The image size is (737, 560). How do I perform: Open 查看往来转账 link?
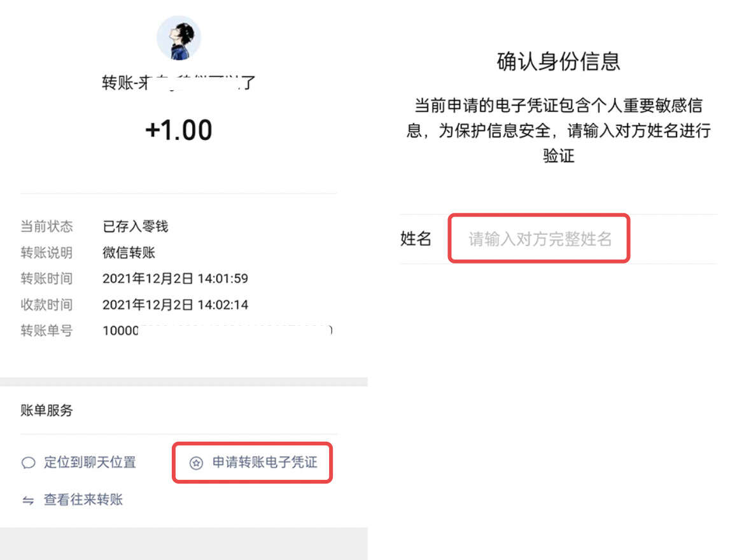click(83, 500)
